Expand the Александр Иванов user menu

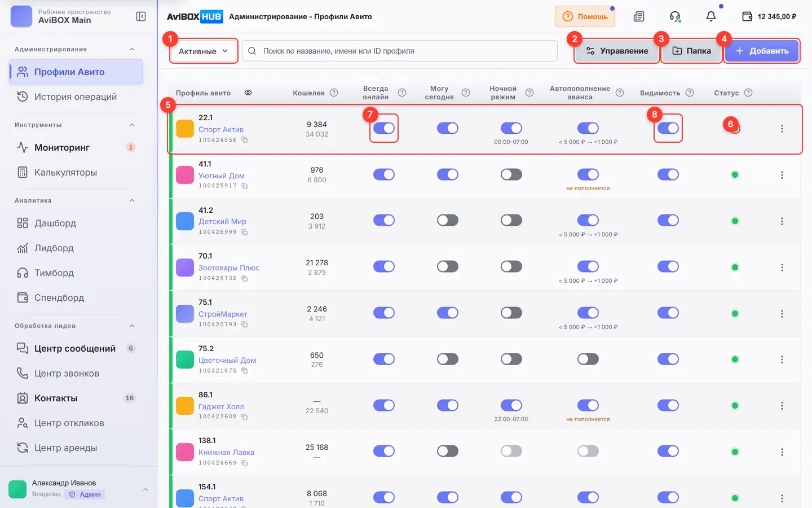tap(145, 489)
